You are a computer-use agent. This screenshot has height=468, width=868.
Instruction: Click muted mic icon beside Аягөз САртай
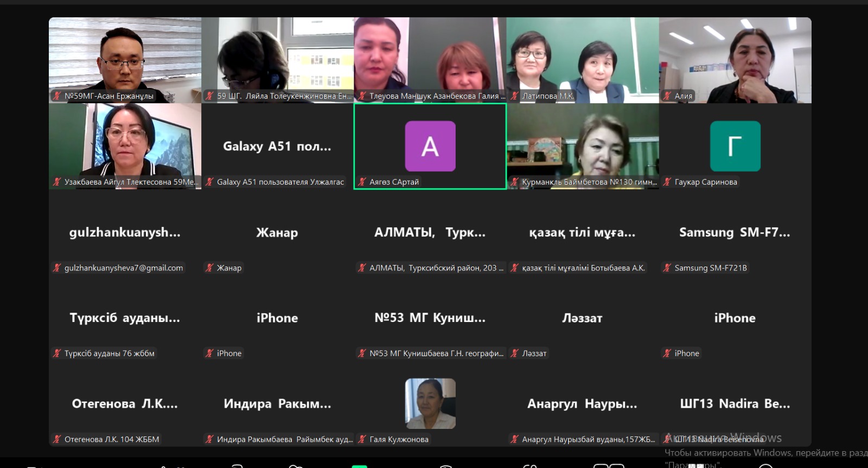[362, 182]
